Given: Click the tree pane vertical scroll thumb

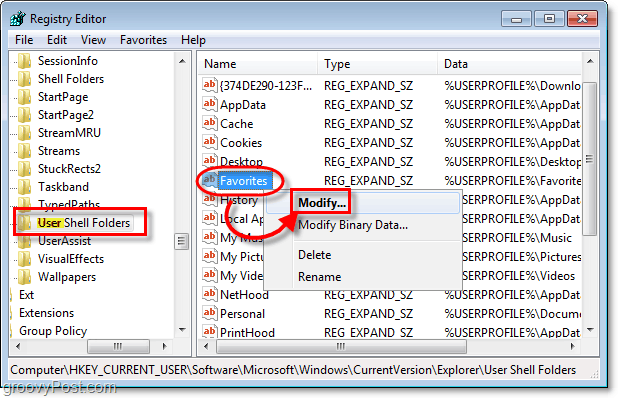Looking at the screenshot, I should (x=181, y=241).
